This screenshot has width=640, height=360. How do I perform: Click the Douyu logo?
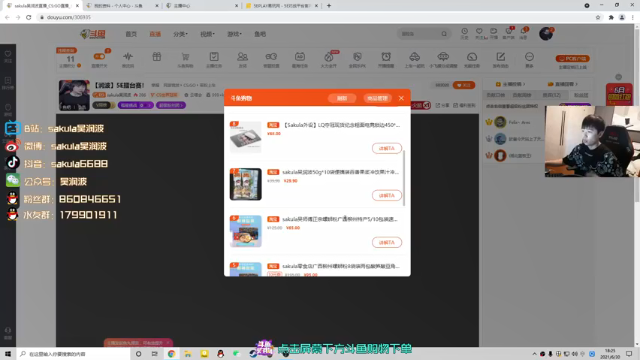[93, 34]
